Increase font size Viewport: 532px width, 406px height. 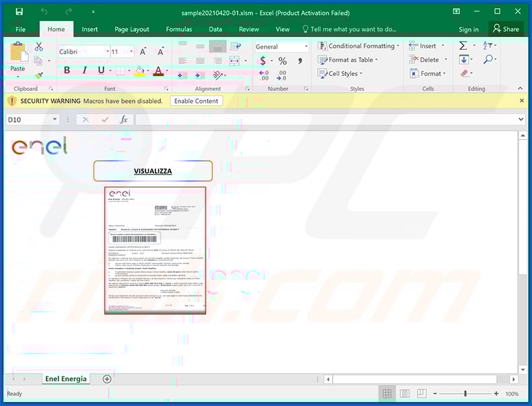click(x=143, y=52)
